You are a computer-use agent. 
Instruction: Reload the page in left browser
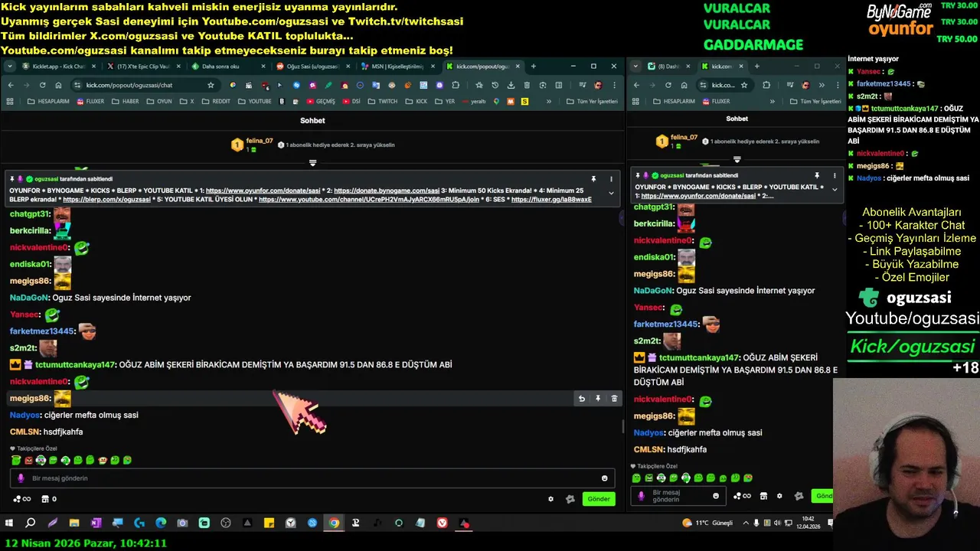tap(42, 85)
